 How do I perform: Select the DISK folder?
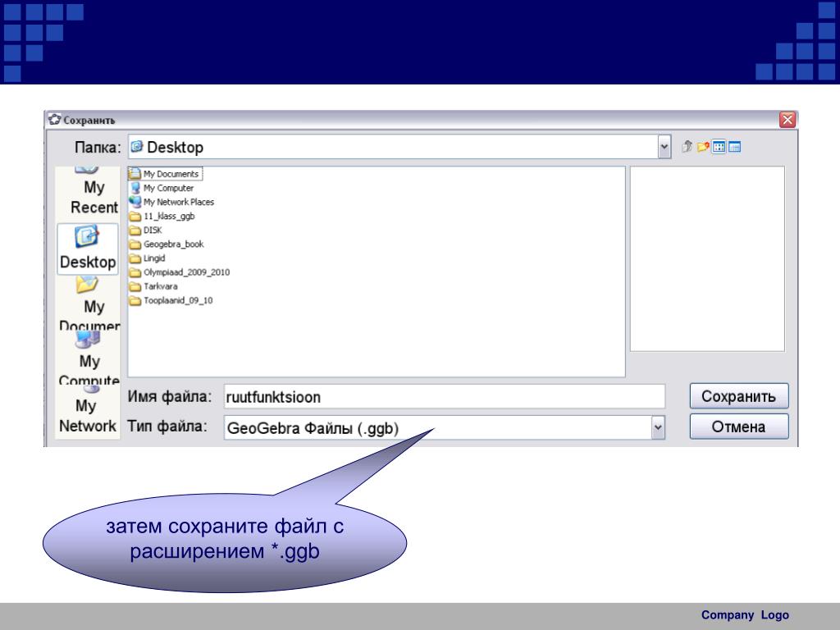(x=146, y=230)
